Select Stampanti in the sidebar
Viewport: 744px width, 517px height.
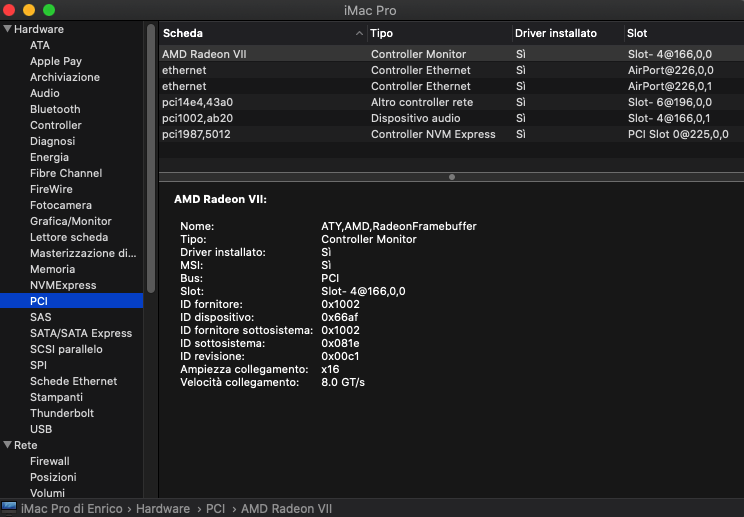click(56, 397)
